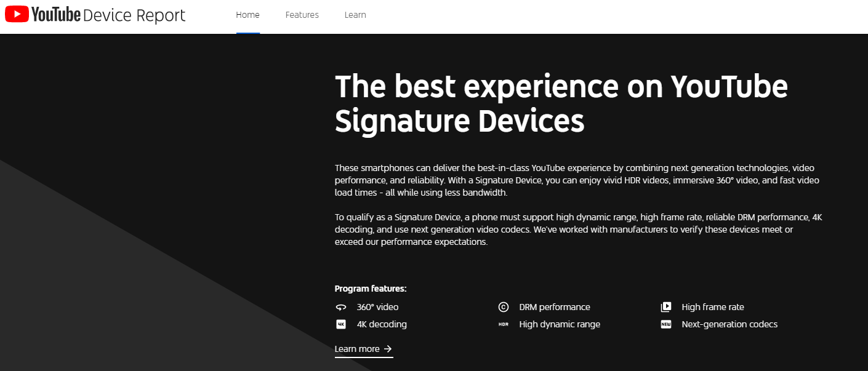Click the Next-generation codecs NEW icon
868x371 pixels.
click(665, 324)
